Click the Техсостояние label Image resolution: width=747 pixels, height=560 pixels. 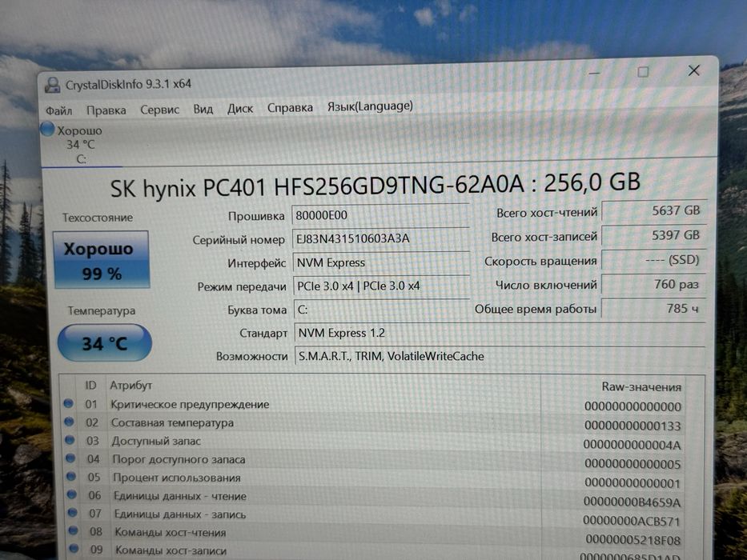pyautogui.click(x=98, y=218)
